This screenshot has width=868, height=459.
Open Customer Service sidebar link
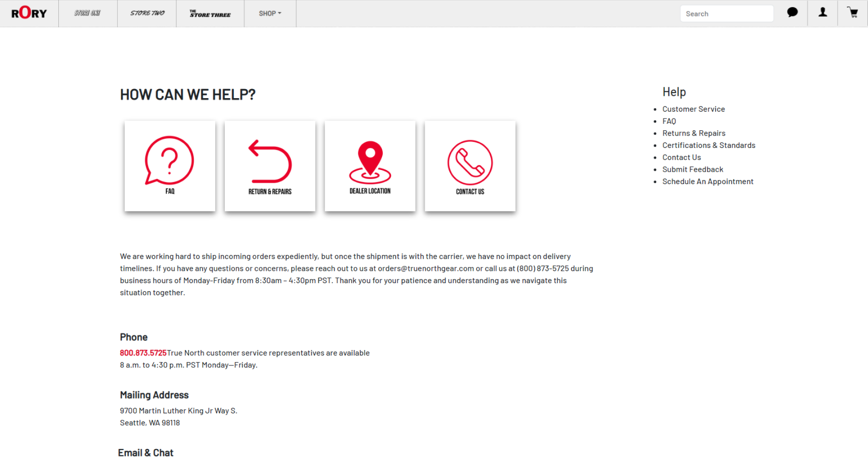(x=693, y=109)
